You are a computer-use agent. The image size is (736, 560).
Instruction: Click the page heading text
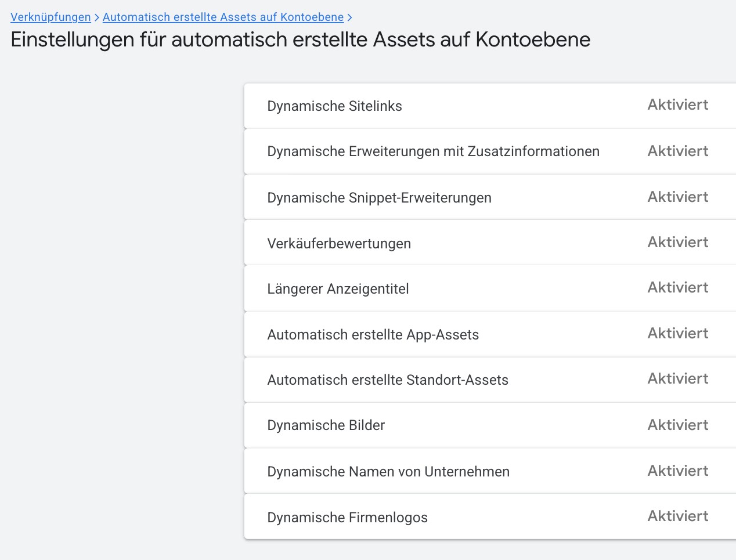[x=300, y=39]
